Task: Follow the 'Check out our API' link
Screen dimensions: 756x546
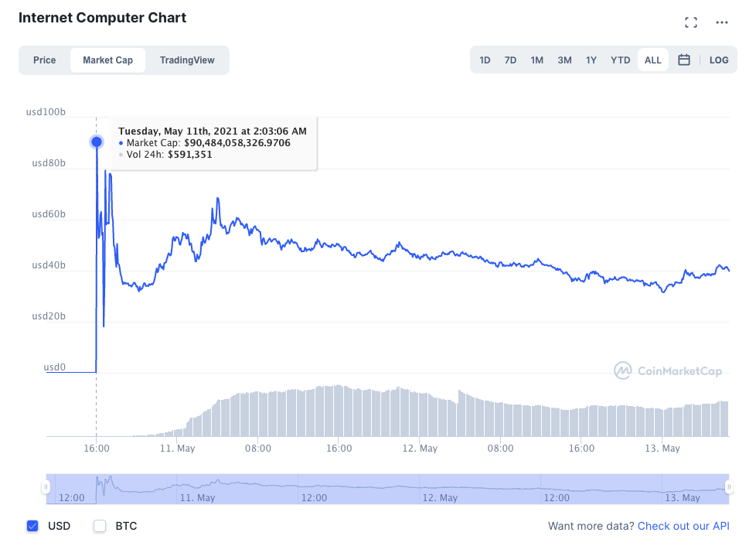Action: 683,526
